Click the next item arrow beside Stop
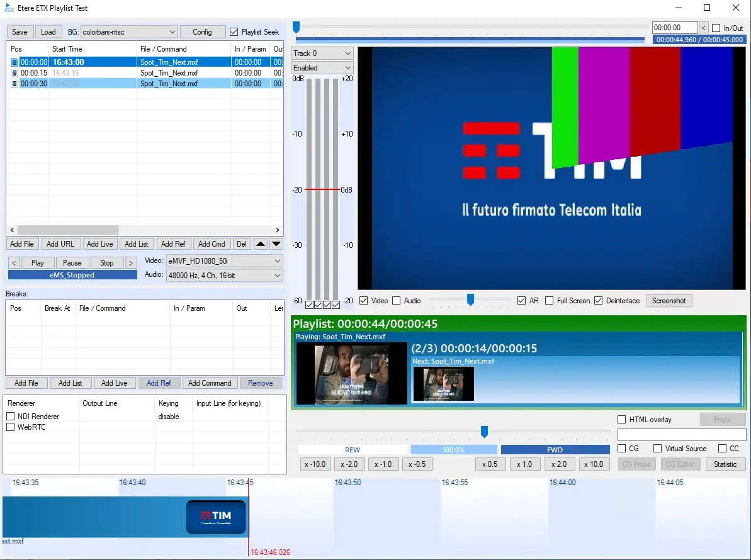This screenshot has width=751, height=560. (x=131, y=263)
